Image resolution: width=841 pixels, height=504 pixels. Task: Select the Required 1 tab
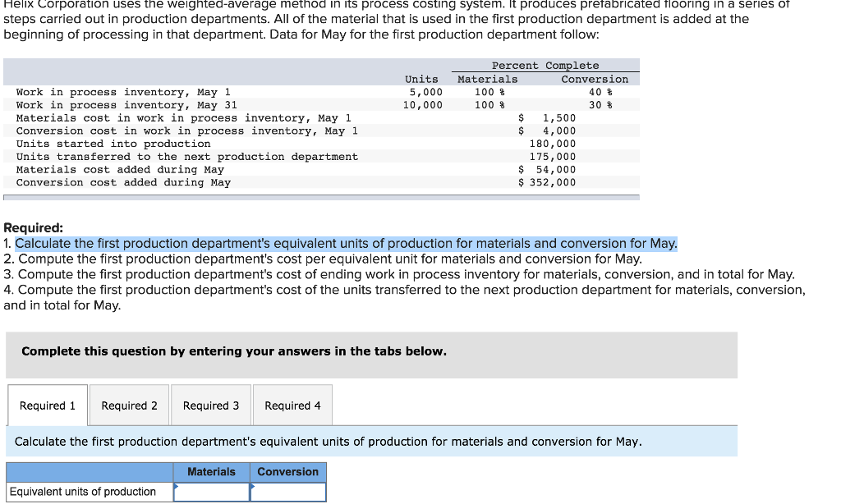47,404
